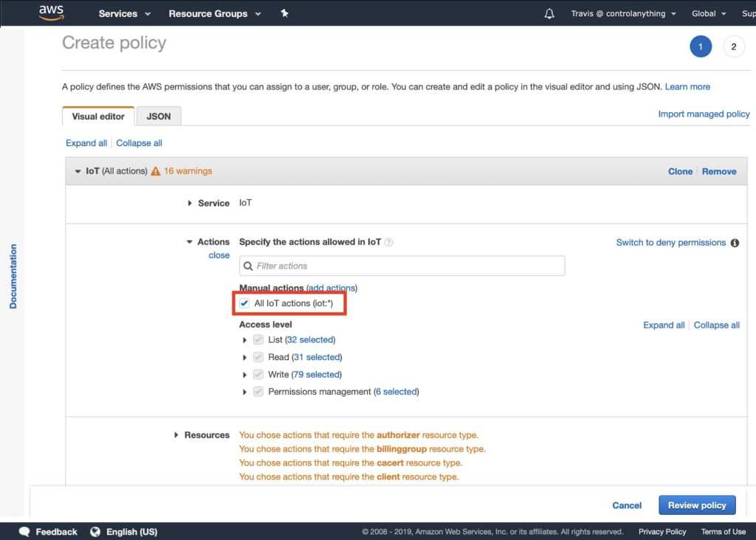
Task: Open the Services dropdown menu
Action: [124, 13]
